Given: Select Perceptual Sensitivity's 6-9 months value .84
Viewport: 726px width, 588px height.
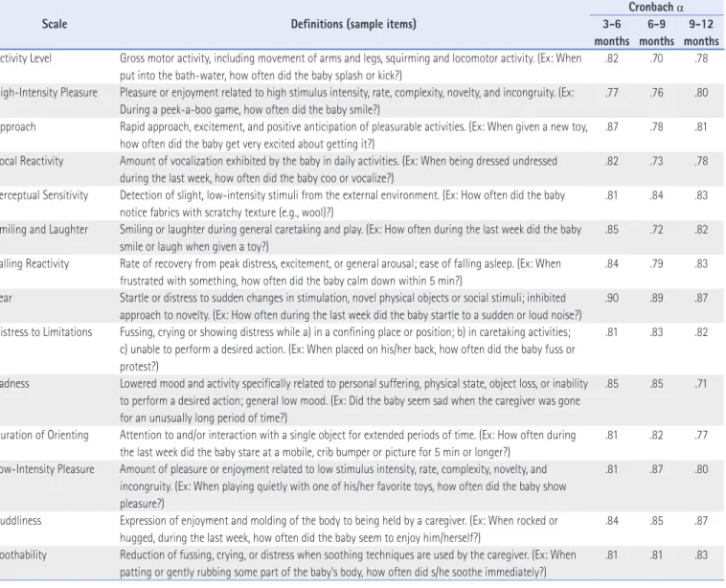Looking at the screenshot, I should pos(656,195).
